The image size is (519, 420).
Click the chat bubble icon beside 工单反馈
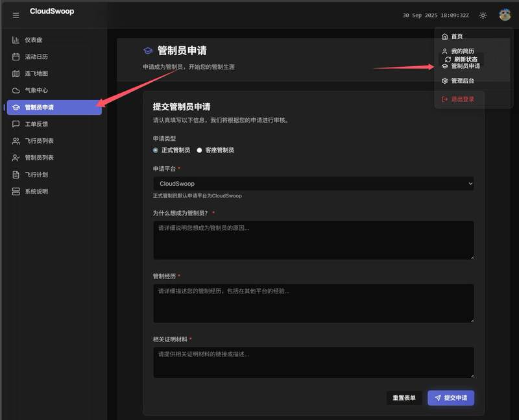(x=16, y=124)
